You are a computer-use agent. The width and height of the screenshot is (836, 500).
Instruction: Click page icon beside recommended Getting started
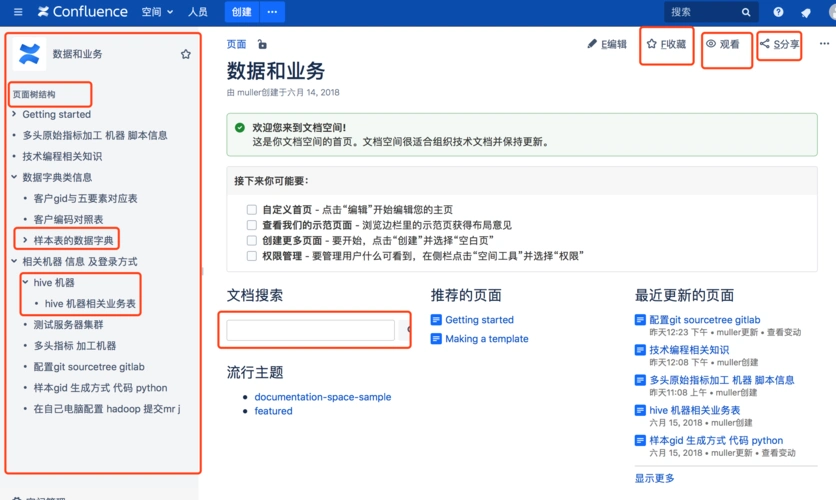(436, 320)
